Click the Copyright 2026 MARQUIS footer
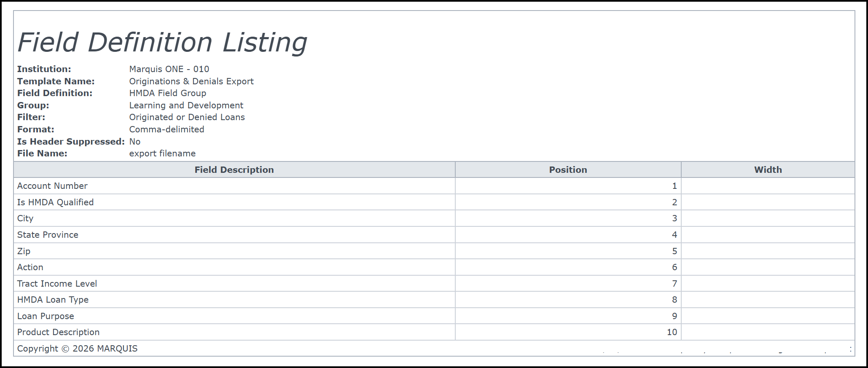The width and height of the screenshot is (868, 368). click(x=77, y=349)
